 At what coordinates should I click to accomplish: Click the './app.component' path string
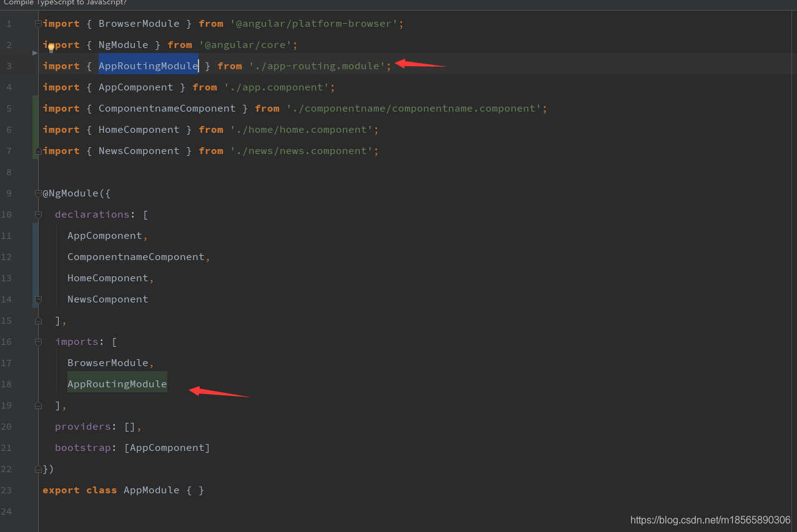point(276,87)
